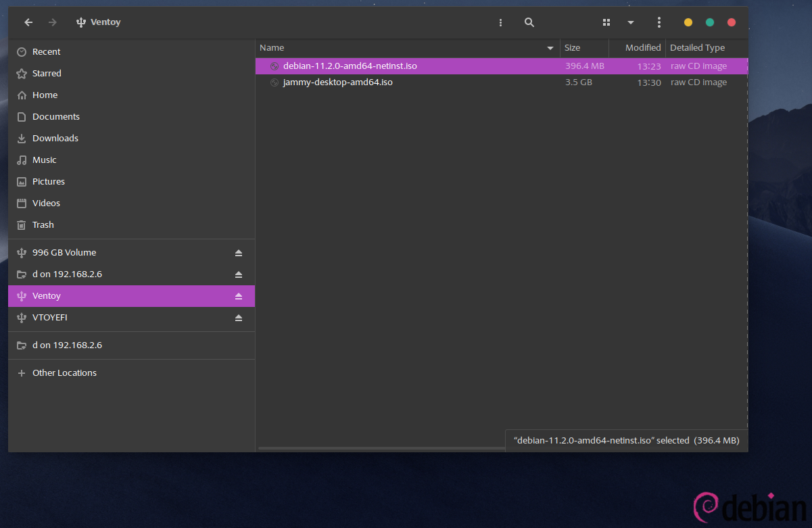This screenshot has width=812, height=528.
Task: Click the horizontal scrollbar at bottom
Action: (380, 448)
